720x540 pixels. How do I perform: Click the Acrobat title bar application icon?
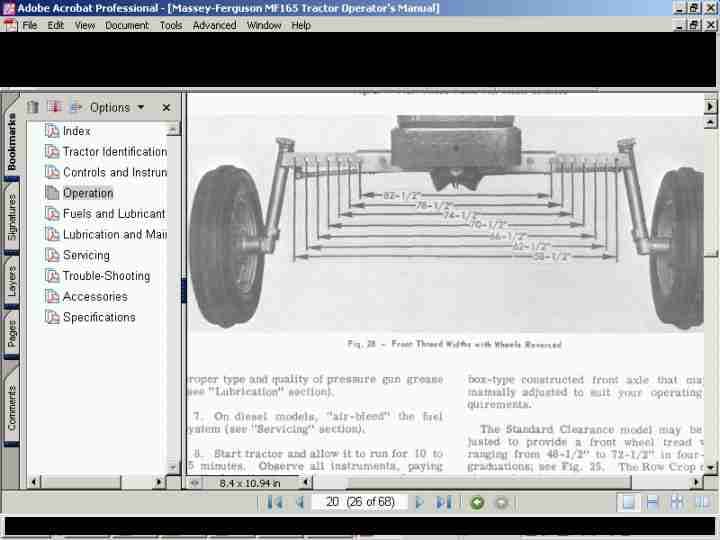[9, 8]
